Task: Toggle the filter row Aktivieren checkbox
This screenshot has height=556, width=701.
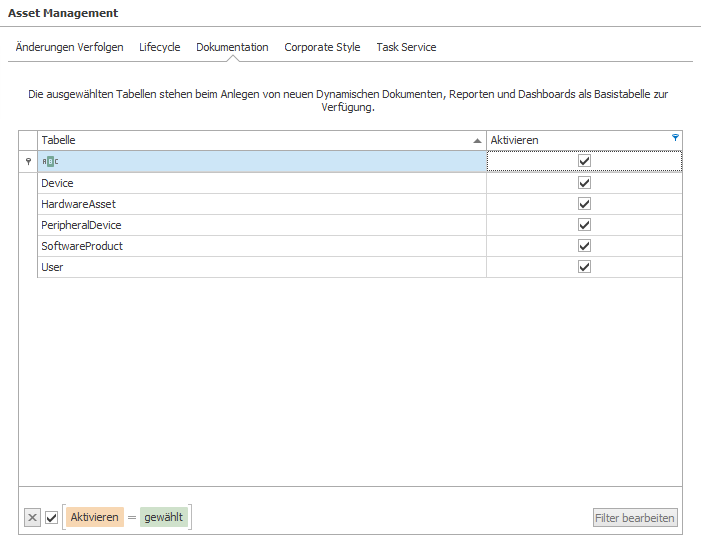Action: click(x=584, y=161)
